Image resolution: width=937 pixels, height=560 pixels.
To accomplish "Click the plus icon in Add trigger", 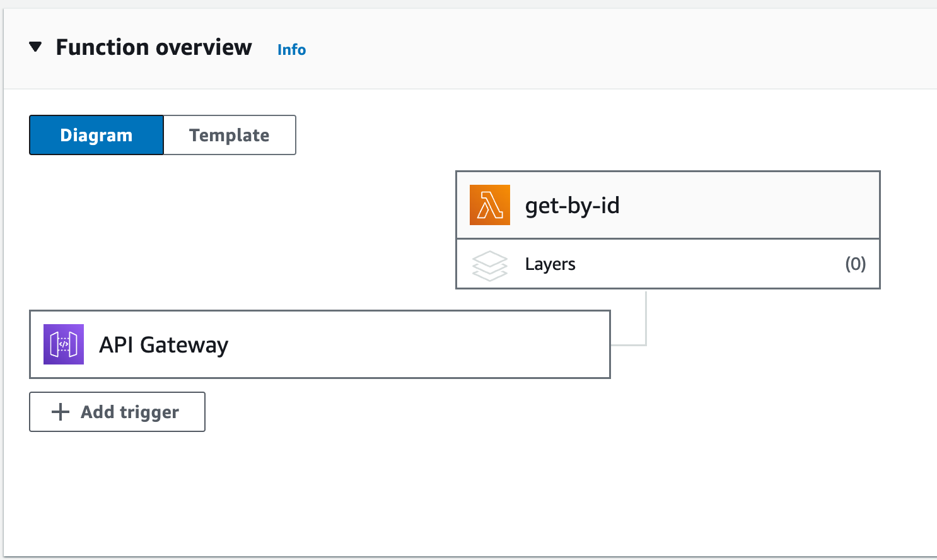I will [x=61, y=412].
